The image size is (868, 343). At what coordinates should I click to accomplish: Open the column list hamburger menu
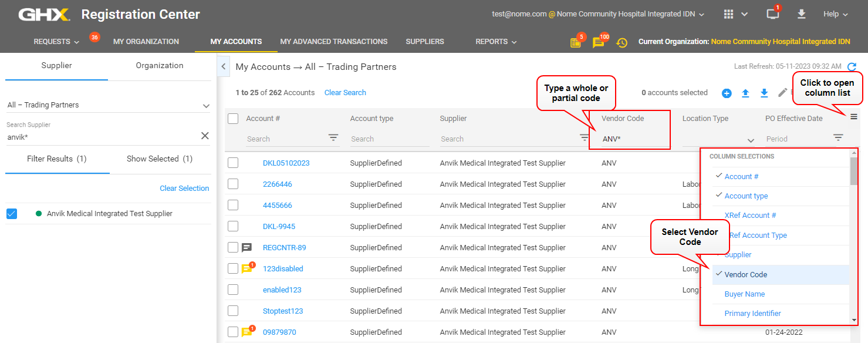coord(854,117)
